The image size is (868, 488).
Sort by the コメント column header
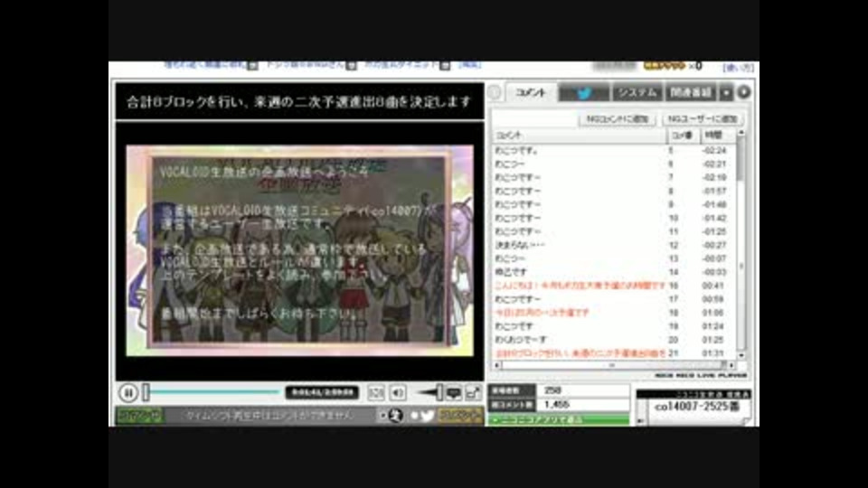coord(579,135)
